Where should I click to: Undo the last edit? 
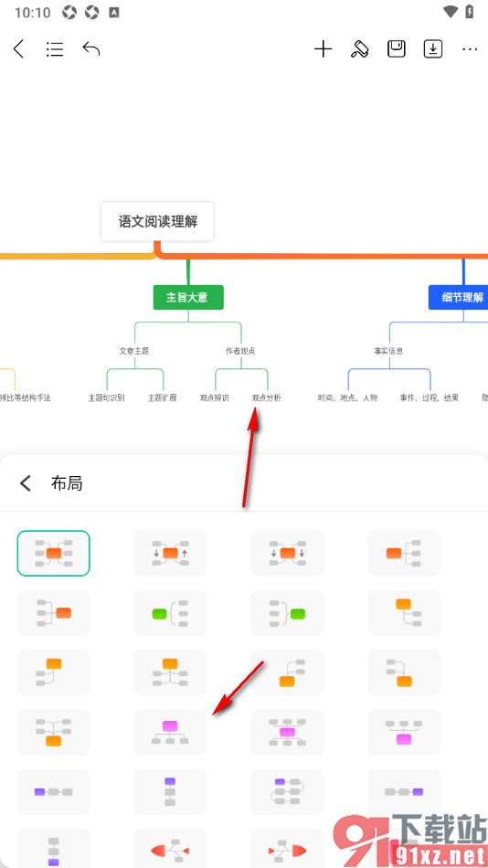click(91, 48)
